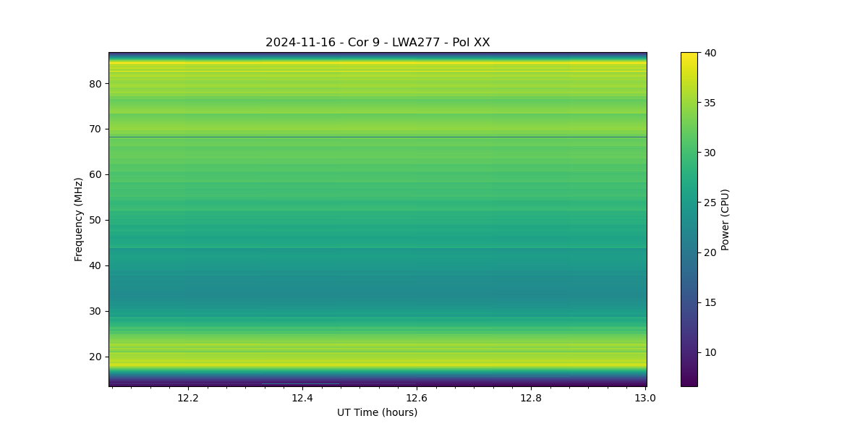Click the 20 tick on the frequency axis

95,357
